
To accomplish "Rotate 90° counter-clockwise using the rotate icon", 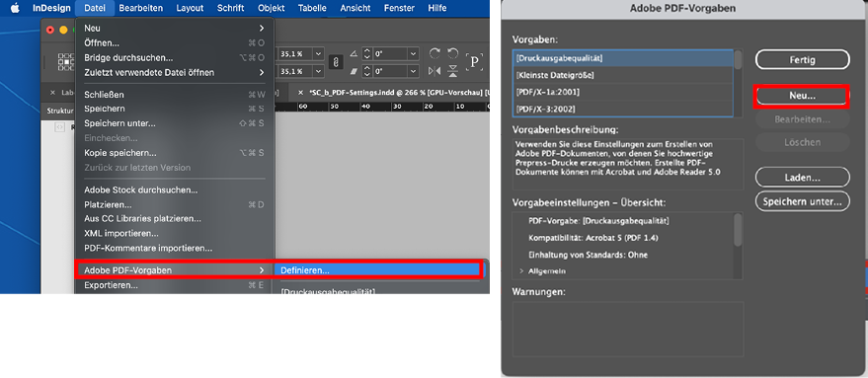I will tap(453, 53).
